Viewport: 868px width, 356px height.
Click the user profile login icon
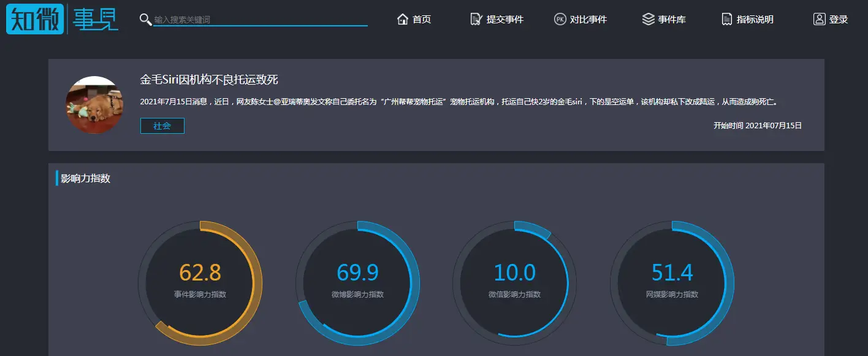[x=819, y=19]
